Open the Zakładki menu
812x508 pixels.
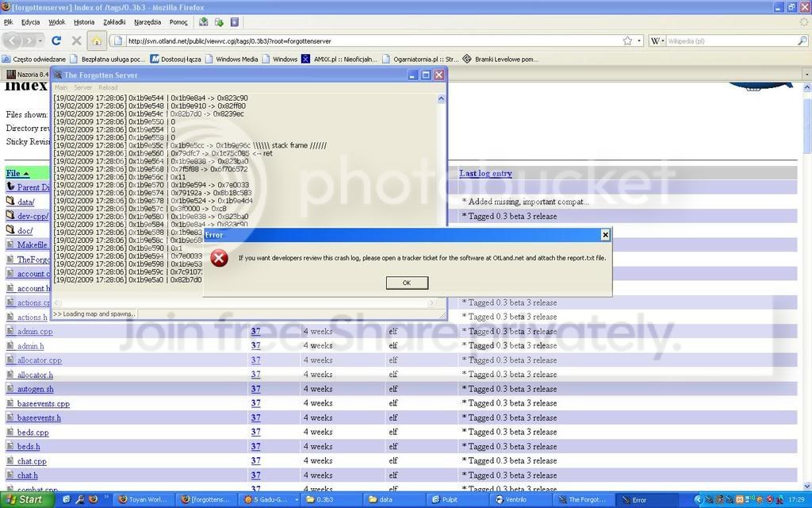pyautogui.click(x=114, y=21)
